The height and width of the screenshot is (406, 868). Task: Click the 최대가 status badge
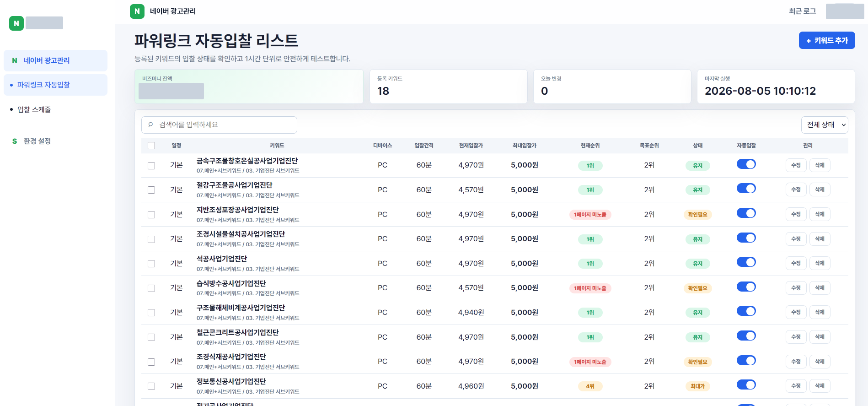pos(697,386)
